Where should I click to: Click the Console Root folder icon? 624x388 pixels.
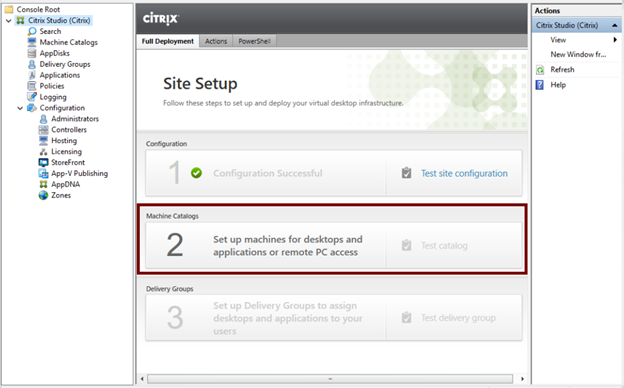9,9
